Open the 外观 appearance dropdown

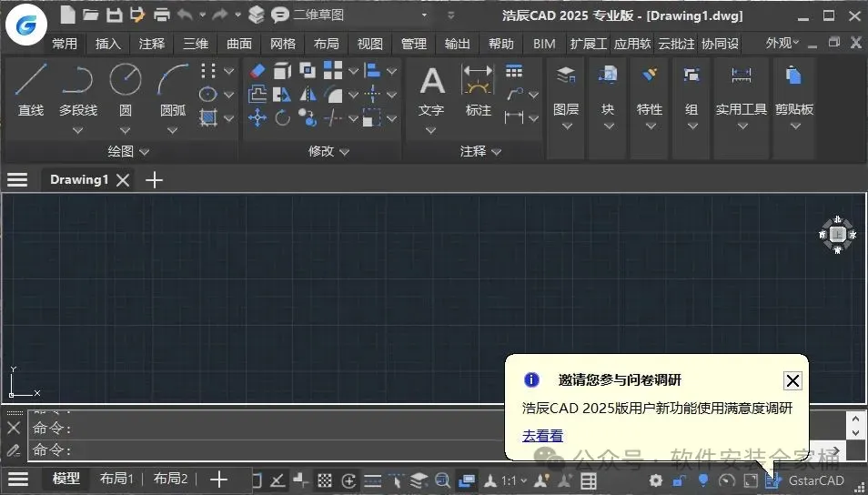tap(782, 43)
